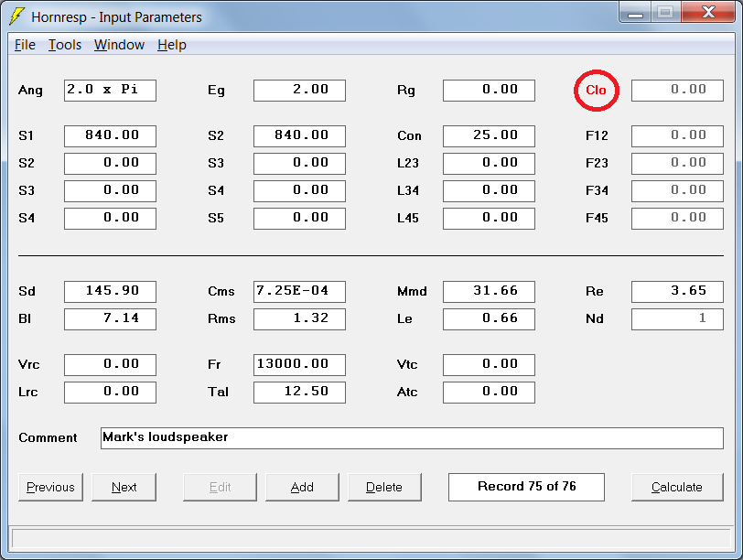Click the Con field showing 25.00

point(489,136)
